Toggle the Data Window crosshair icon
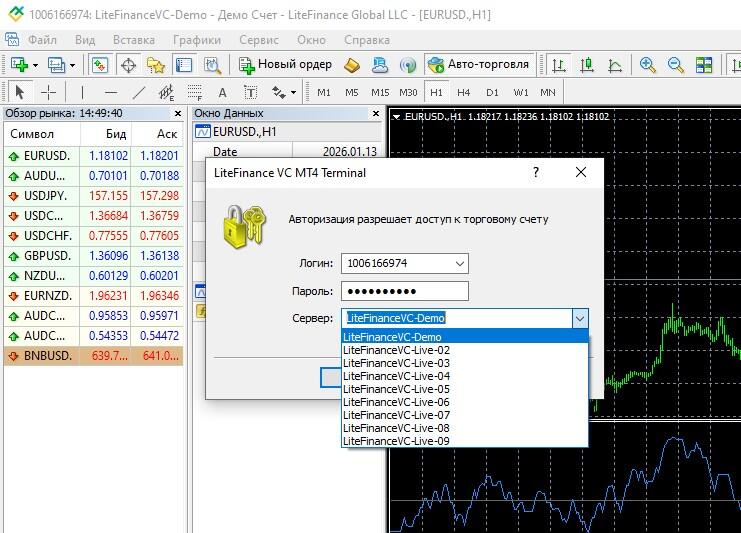Image resolution: width=741 pixels, height=533 pixels. tap(129, 65)
